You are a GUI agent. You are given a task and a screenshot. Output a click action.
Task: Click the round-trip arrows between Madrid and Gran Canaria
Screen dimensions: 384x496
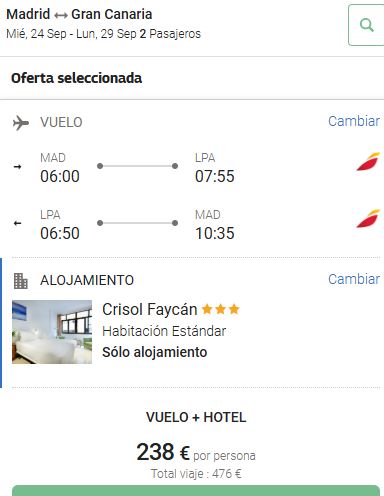tap(61, 15)
